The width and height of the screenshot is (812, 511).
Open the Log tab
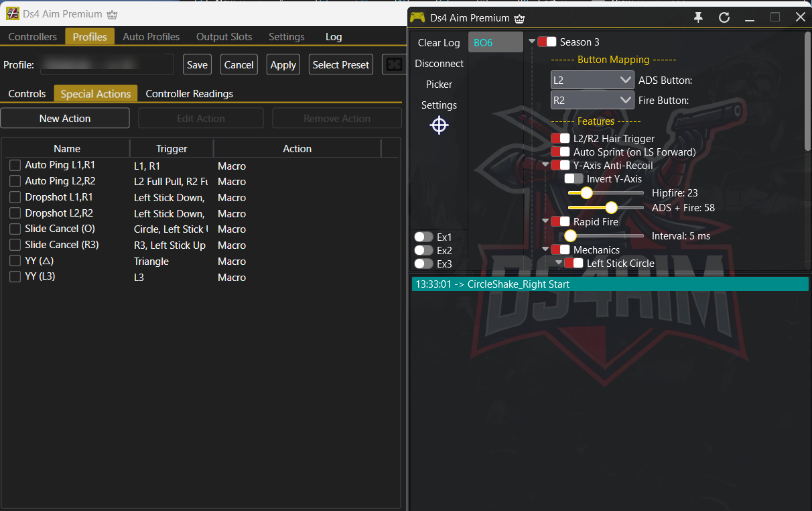click(334, 37)
